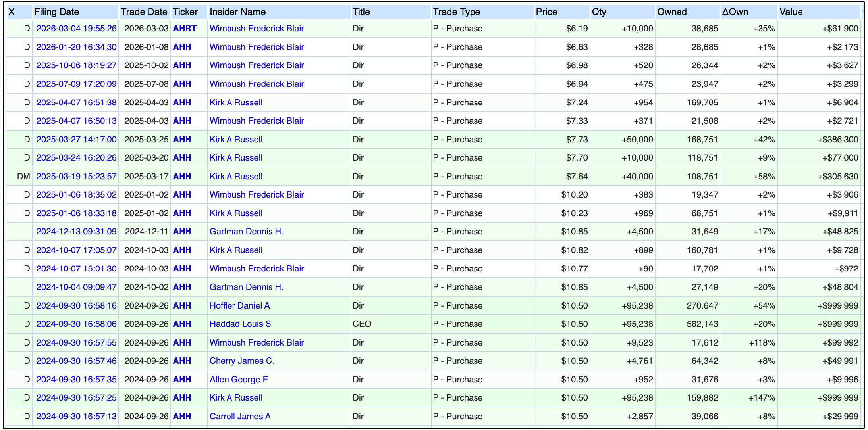Open Carroll James A insider link

click(x=240, y=417)
